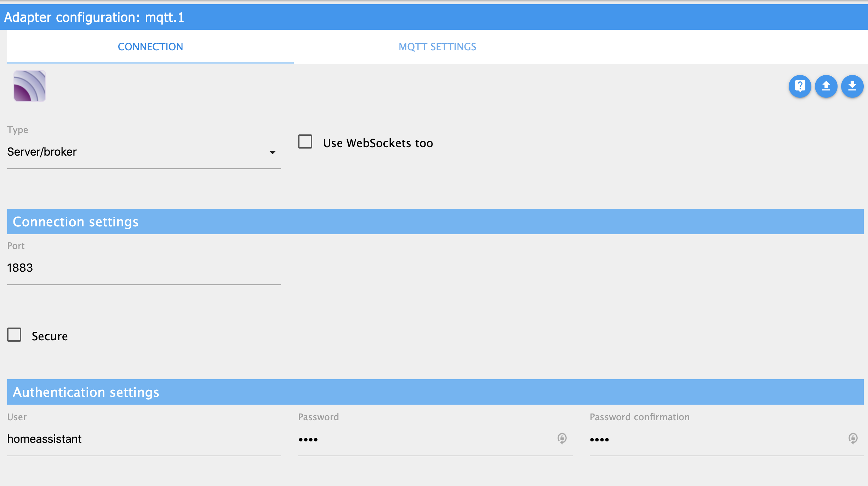868x486 pixels.
Task: Tick the Secure checkbox
Action: (15, 335)
